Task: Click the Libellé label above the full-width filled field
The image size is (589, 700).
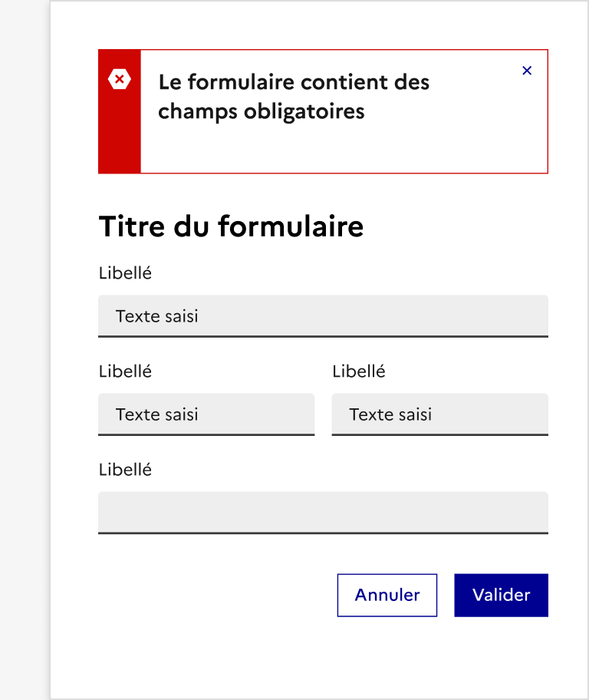Action: click(x=125, y=273)
